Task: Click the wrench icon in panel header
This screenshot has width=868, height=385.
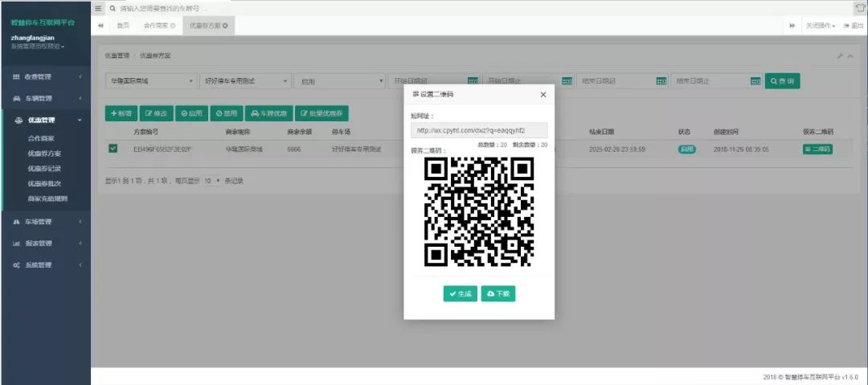Action: point(840,56)
